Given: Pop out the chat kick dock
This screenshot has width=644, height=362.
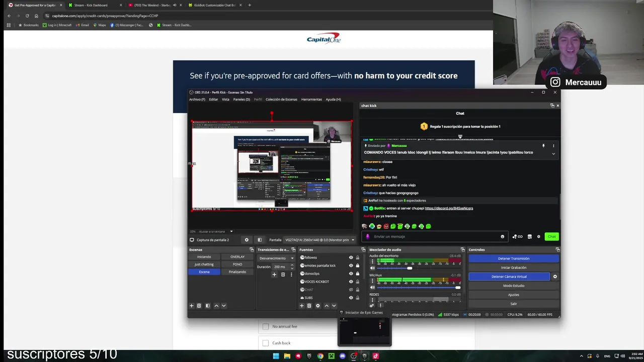Looking at the screenshot, I should [x=552, y=106].
